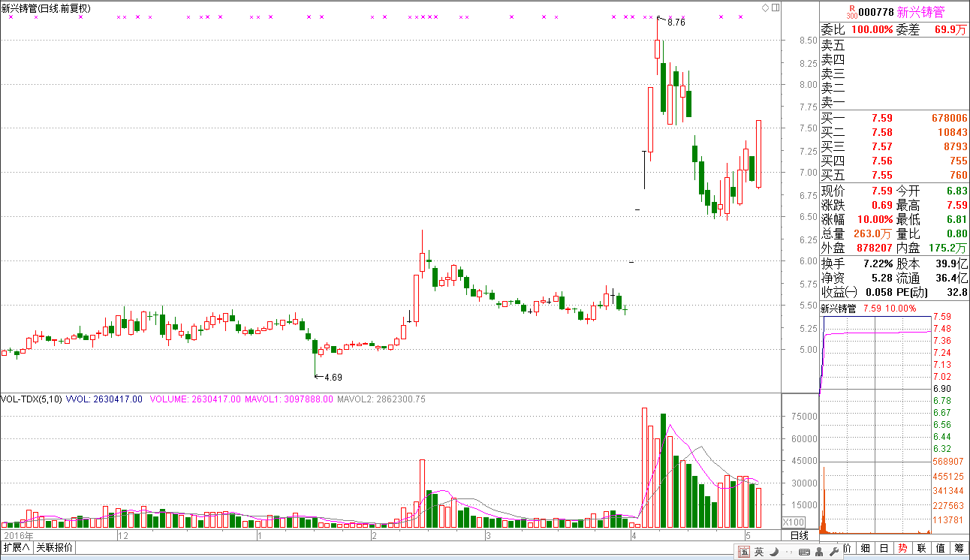
Task: Open the IME soft keyboard icon
Action: coord(804,552)
